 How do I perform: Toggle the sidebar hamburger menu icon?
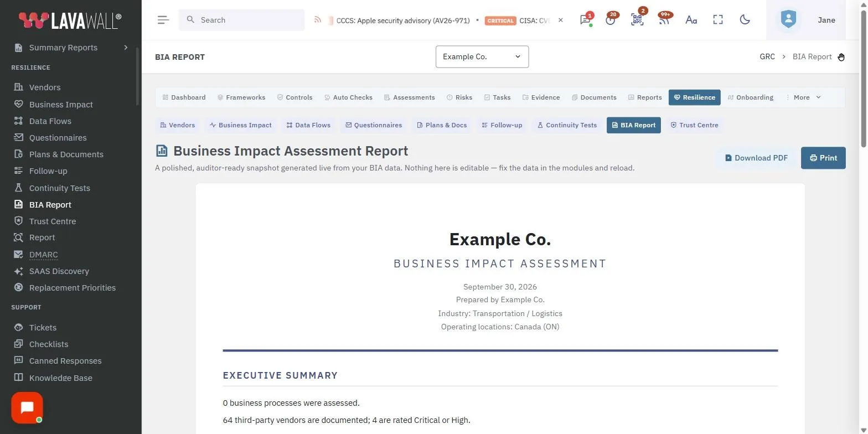[163, 20]
